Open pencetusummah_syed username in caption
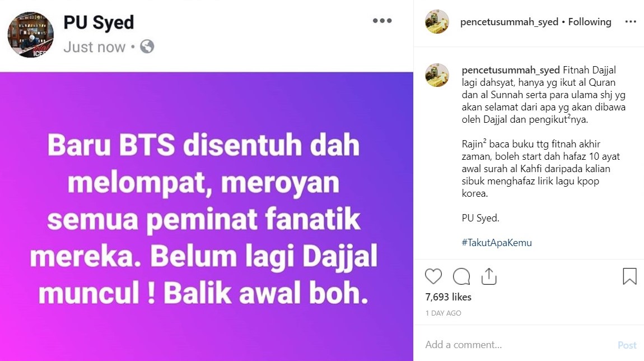 tap(511, 70)
